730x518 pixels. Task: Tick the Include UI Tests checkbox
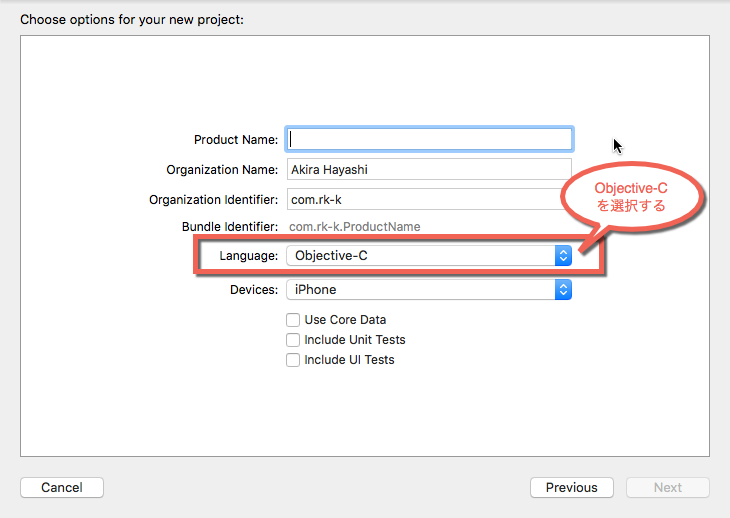293,360
